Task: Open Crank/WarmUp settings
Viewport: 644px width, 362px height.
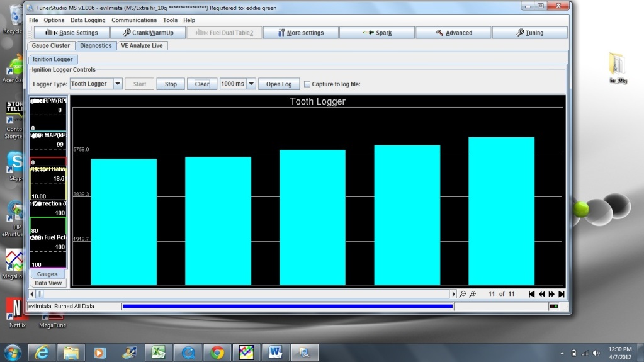Action: point(148,33)
